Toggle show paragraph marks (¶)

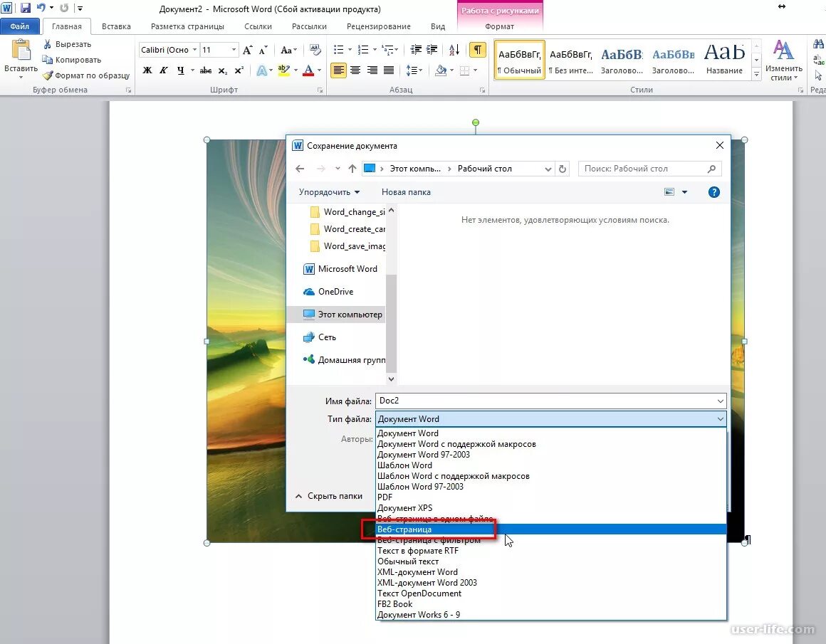pyautogui.click(x=477, y=50)
